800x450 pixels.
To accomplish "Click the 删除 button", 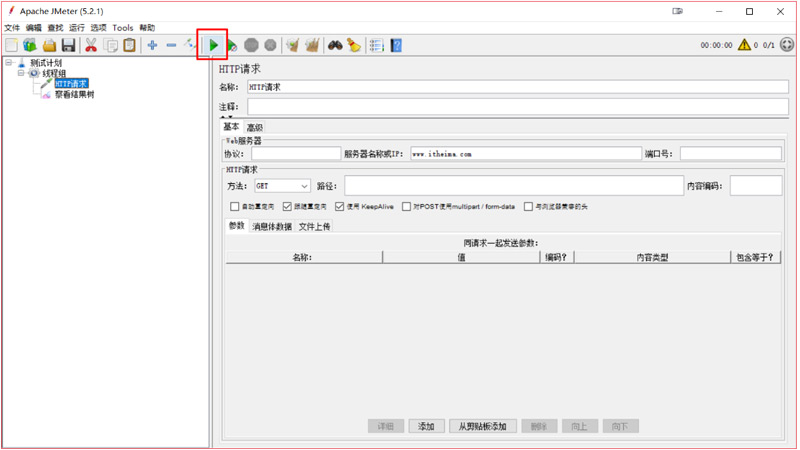I will [x=539, y=427].
